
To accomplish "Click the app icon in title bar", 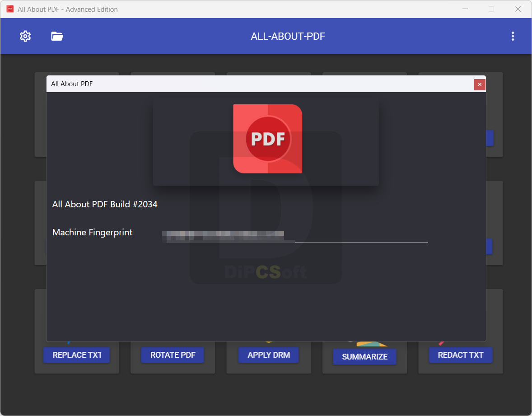I will point(10,9).
